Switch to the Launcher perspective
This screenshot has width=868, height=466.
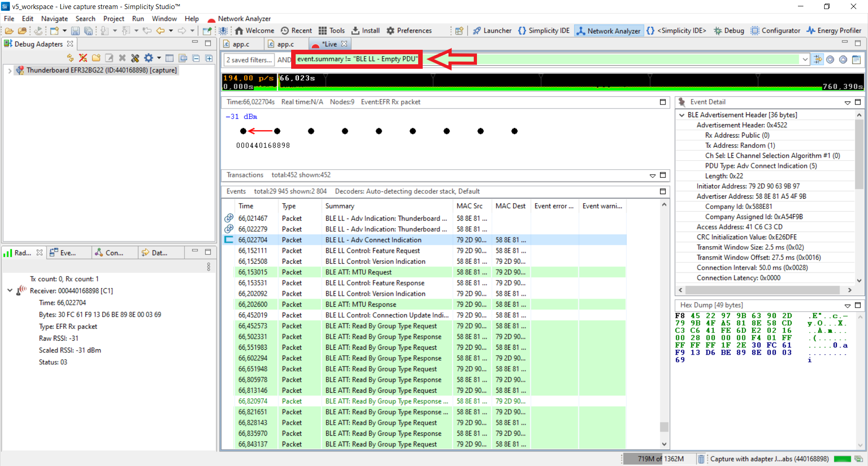pos(492,31)
